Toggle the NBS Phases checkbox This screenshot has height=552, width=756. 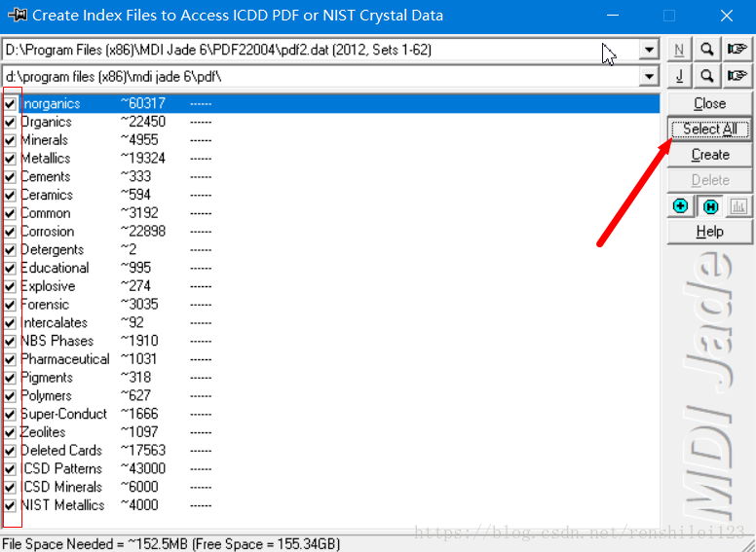click(x=10, y=342)
